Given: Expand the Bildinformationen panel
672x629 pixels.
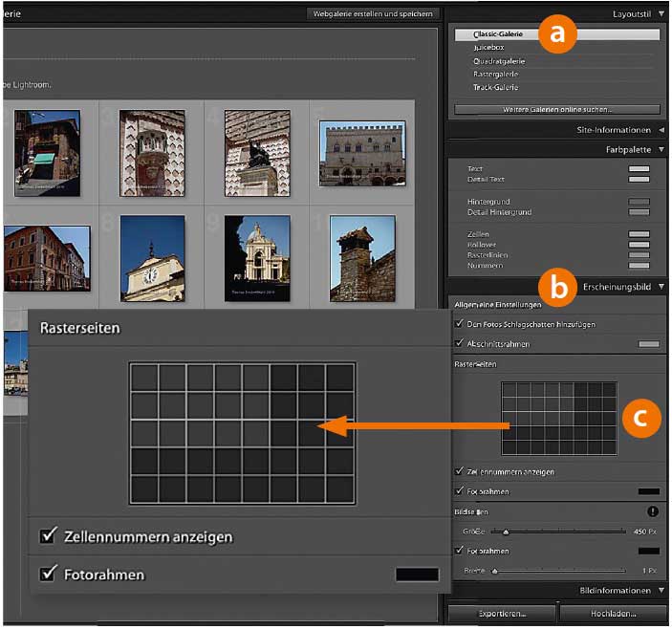Looking at the screenshot, I should (x=661, y=591).
